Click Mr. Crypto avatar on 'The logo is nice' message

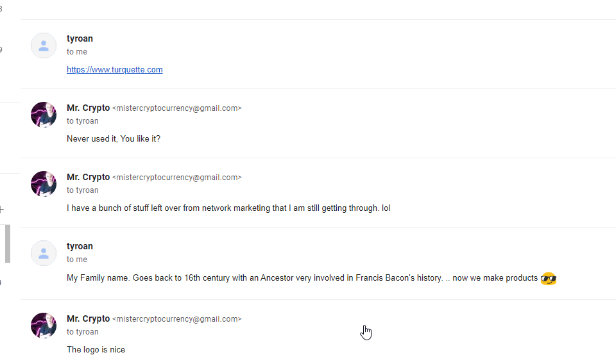coord(44,325)
